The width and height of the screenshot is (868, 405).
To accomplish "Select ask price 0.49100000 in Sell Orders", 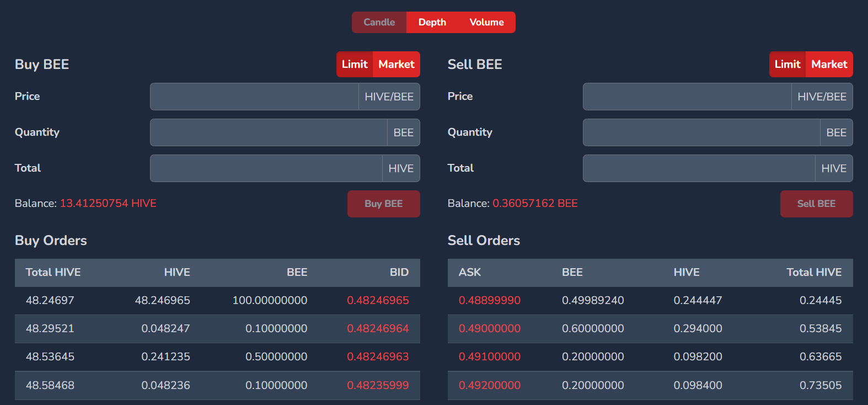I will [490, 357].
